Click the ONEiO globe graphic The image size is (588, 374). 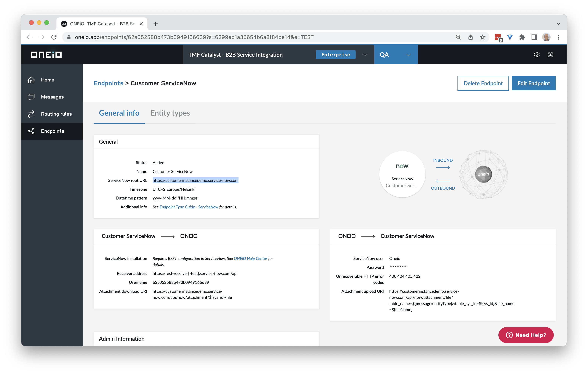pos(483,174)
